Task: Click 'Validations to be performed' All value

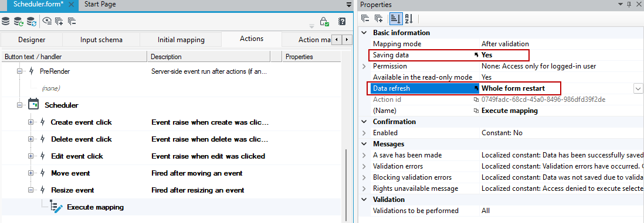Action: tap(485, 211)
